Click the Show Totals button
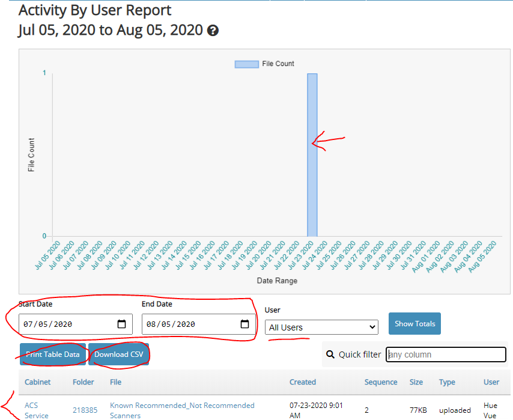This screenshot has width=513, height=420. [414, 324]
